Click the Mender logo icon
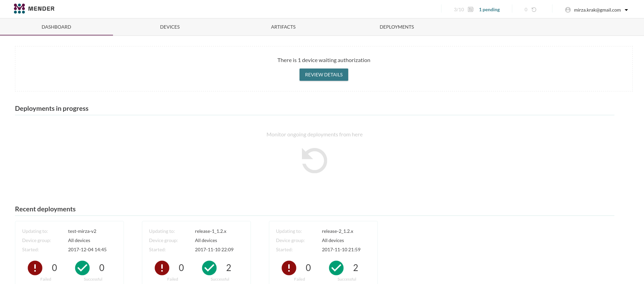This screenshot has width=644, height=284. (x=19, y=9)
